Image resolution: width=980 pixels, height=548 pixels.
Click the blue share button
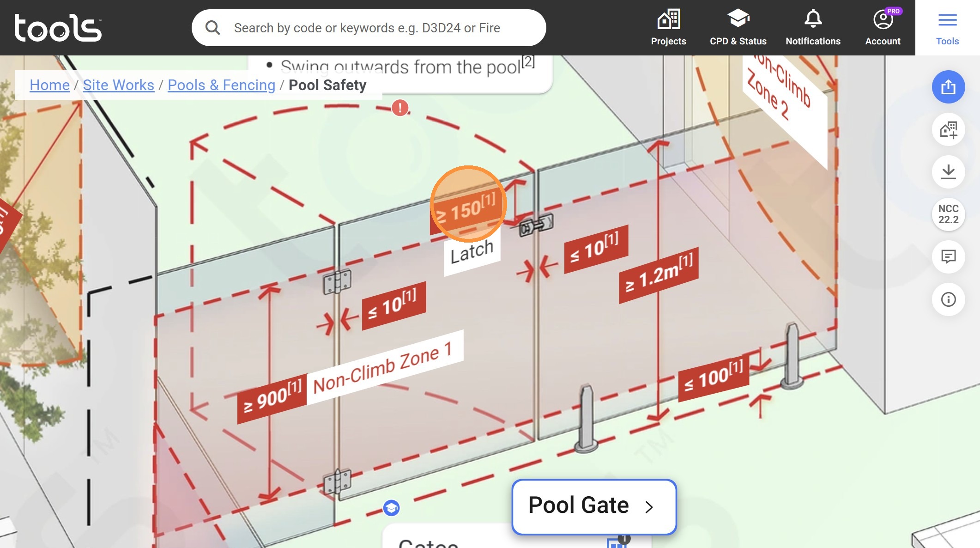[x=948, y=87]
